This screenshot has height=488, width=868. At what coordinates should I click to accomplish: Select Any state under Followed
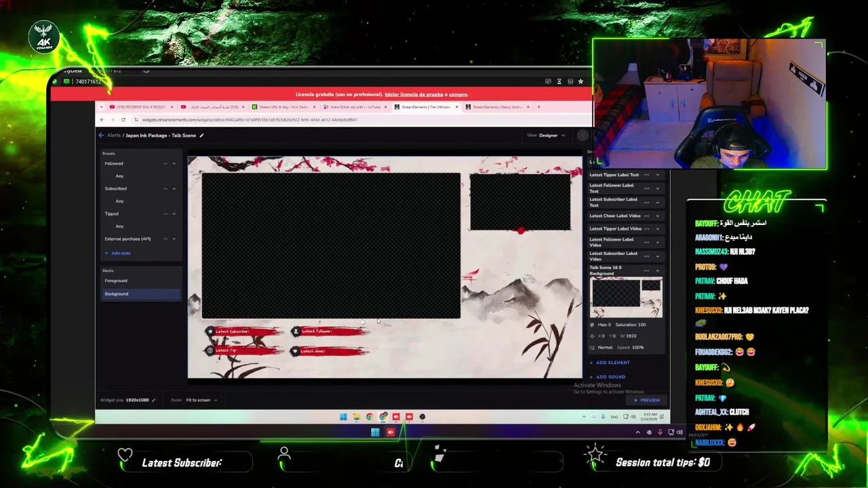pyautogui.click(x=119, y=176)
